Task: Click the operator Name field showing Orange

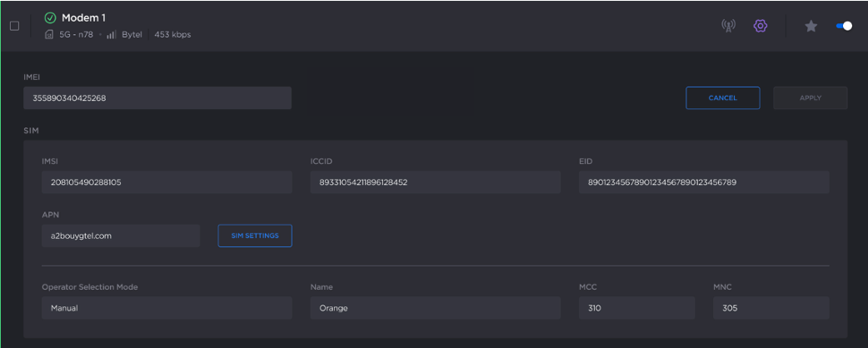Action: coord(434,308)
